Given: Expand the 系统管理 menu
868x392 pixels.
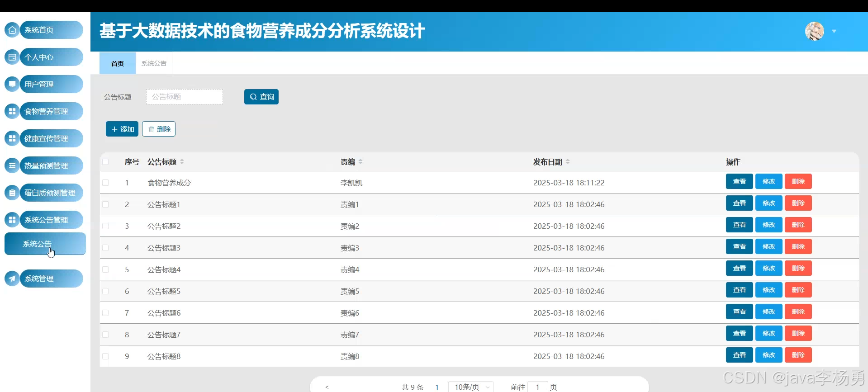Looking at the screenshot, I should [51, 279].
